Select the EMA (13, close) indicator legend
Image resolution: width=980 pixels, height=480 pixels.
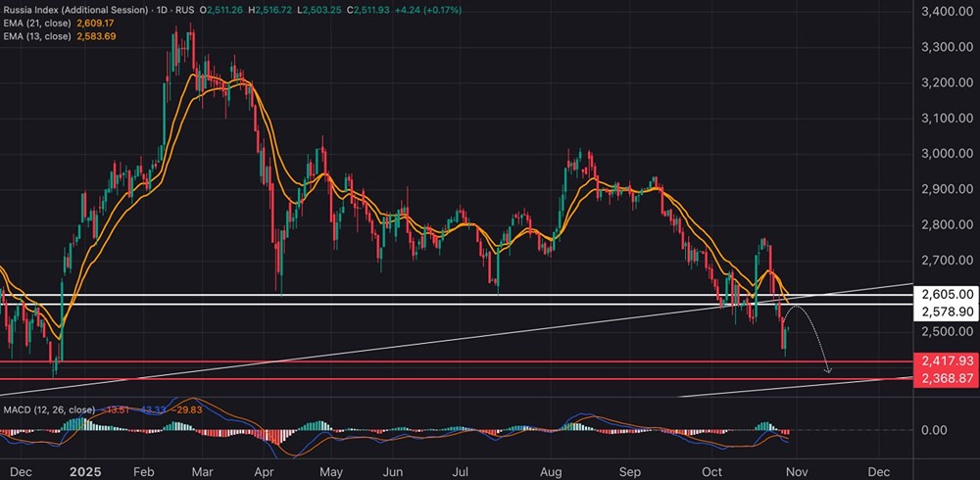(37, 37)
